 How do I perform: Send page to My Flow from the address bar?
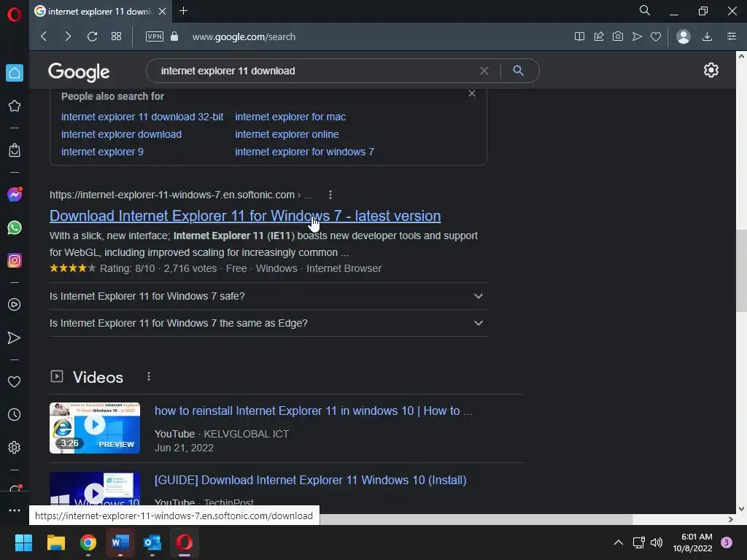[x=637, y=36]
